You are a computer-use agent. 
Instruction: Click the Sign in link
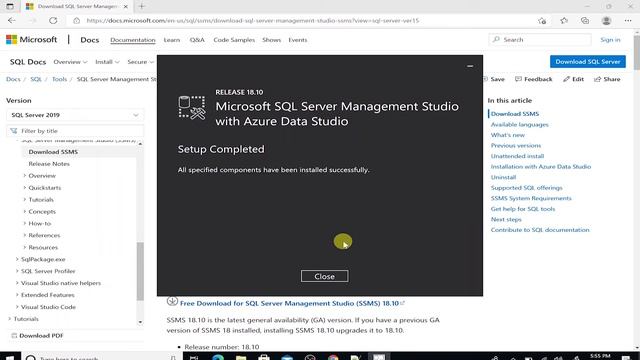click(610, 40)
